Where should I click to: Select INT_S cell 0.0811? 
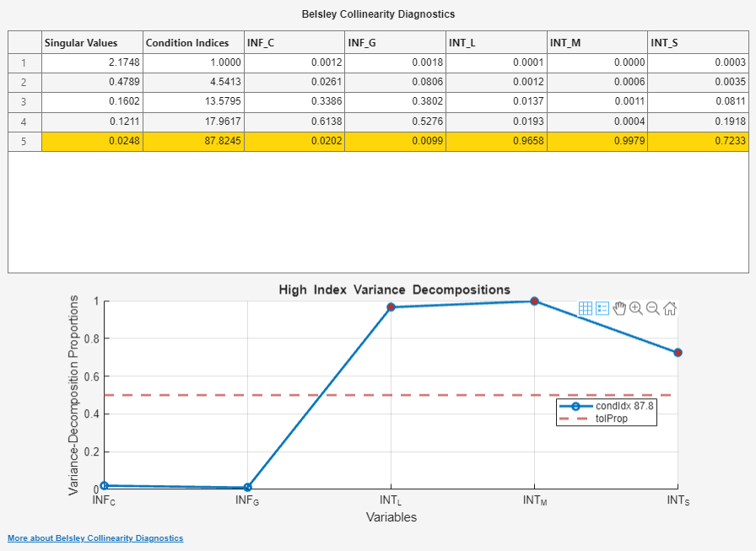[x=698, y=102]
